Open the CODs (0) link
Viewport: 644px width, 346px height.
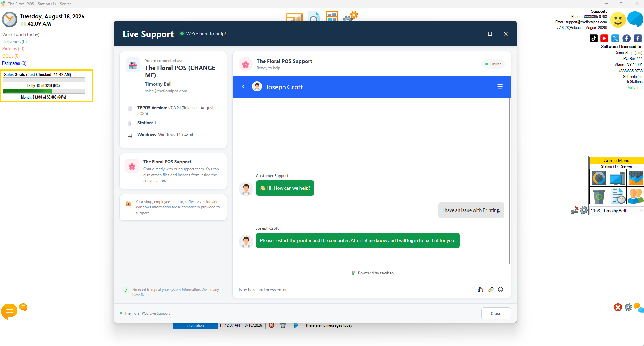11,56
